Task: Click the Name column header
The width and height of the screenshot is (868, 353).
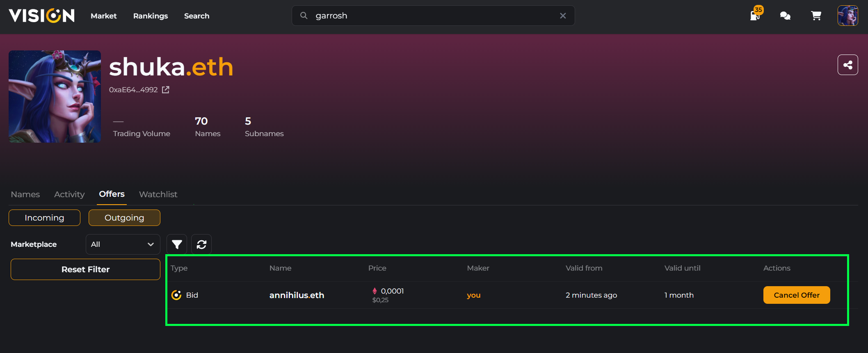Action: coord(281,268)
